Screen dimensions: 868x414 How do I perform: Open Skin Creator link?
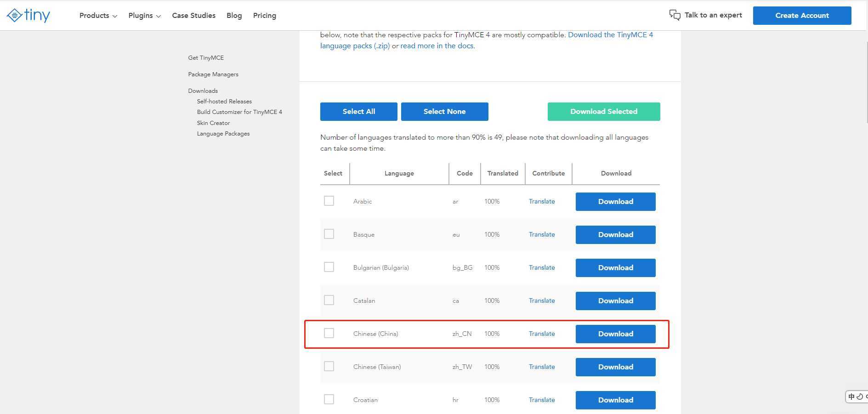213,123
